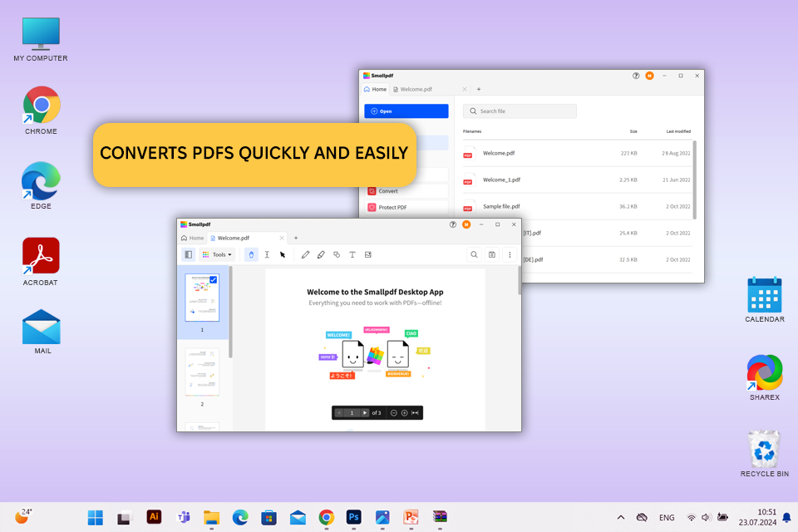Click the file list scrollbar in back window
Viewport: 798px width, 532px height.
pyautogui.click(x=695, y=180)
